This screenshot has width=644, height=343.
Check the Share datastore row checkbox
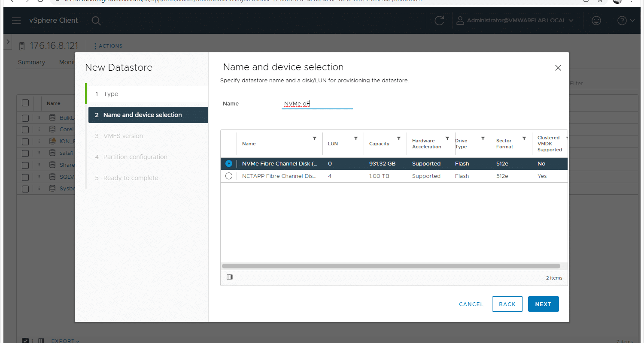coord(25,165)
